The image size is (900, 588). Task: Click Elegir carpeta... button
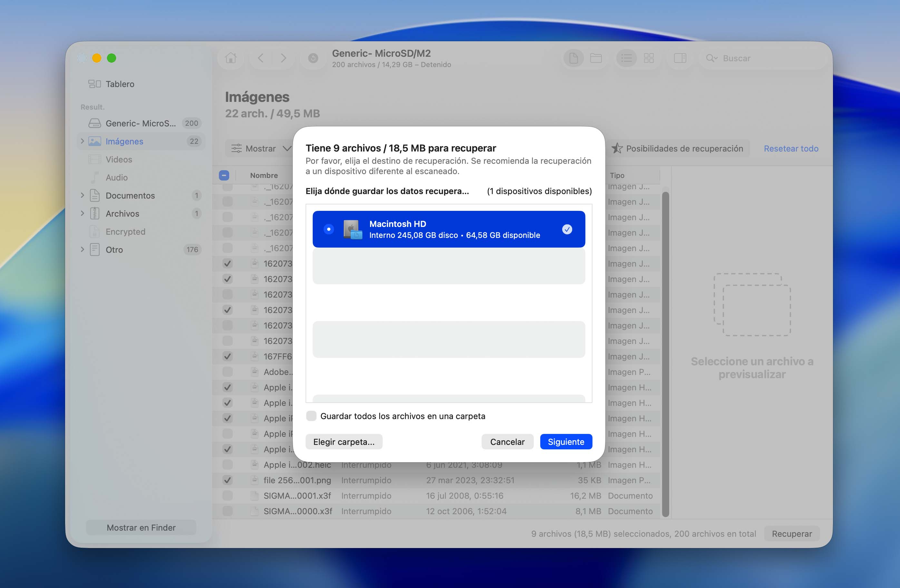344,442
